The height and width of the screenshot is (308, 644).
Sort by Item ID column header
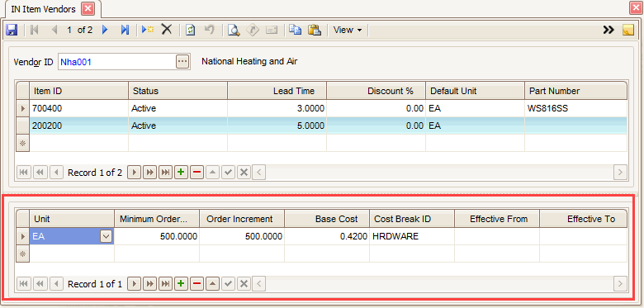pyautogui.click(x=79, y=91)
